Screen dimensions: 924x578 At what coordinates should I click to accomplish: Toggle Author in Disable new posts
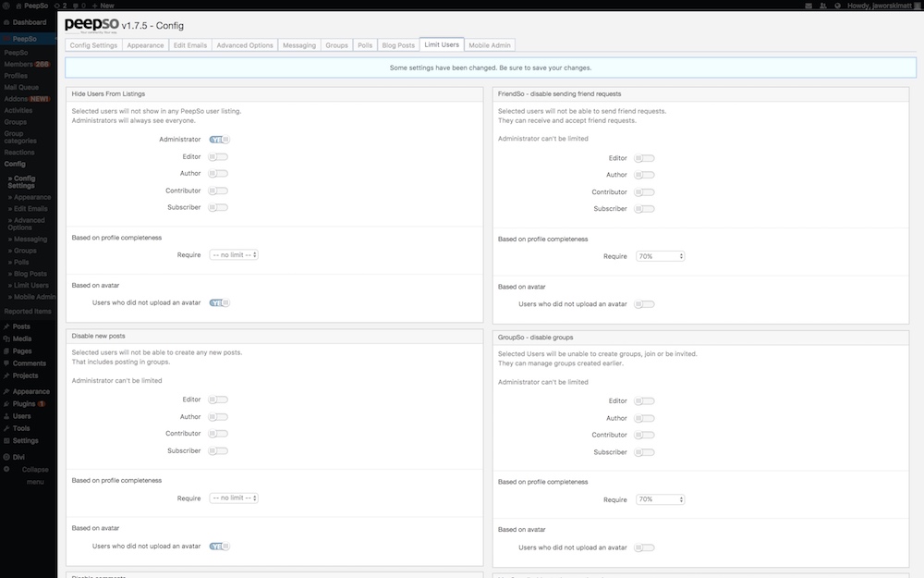218,417
